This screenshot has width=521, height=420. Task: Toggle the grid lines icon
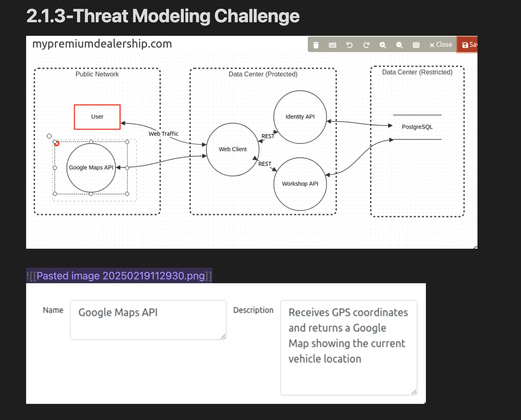pyautogui.click(x=416, y=45)
